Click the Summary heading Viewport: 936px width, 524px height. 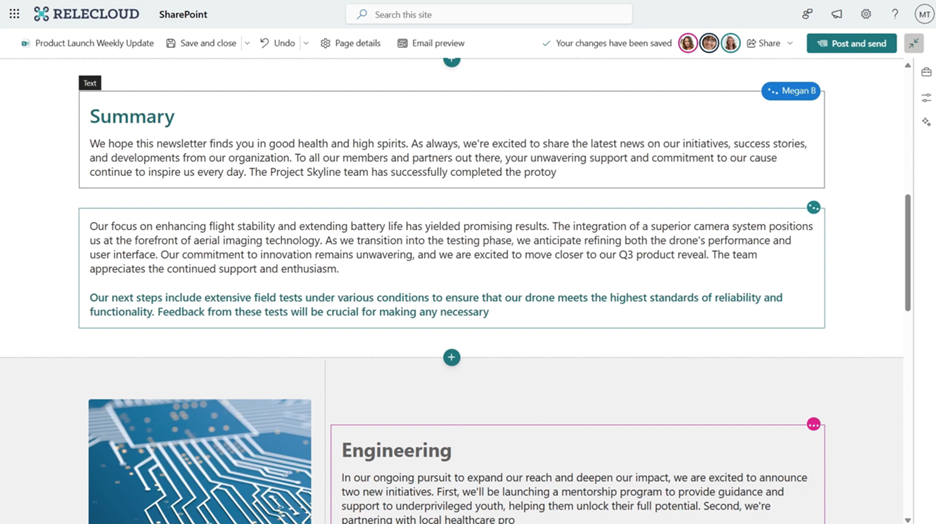click(x=132, y=116)
